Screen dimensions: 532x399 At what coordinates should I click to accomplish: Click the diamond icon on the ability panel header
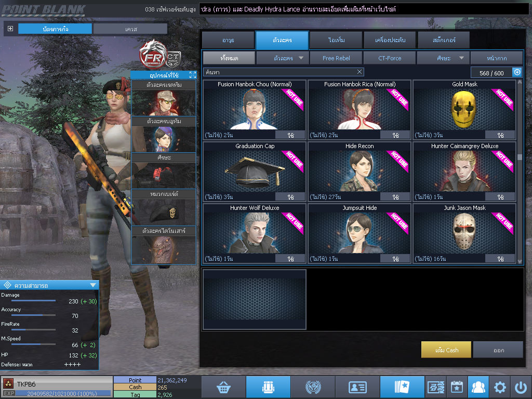[x=7, y=285]
